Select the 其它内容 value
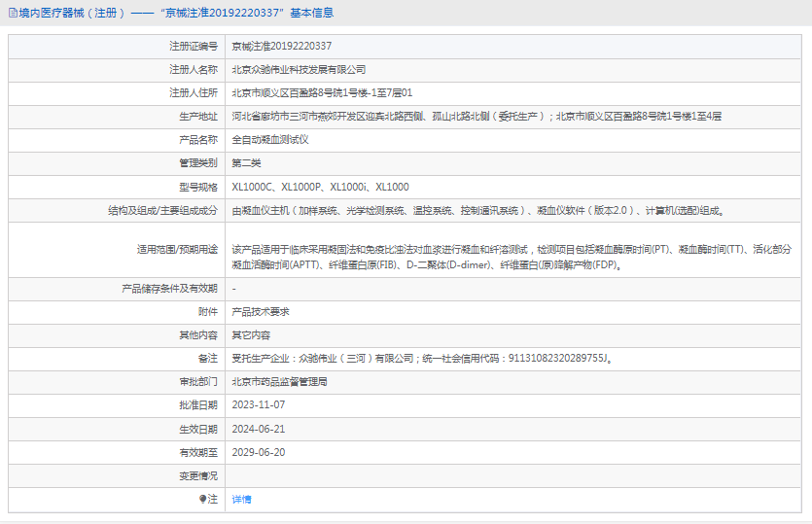Screen dimensions: 812x524 click(251, 335)
